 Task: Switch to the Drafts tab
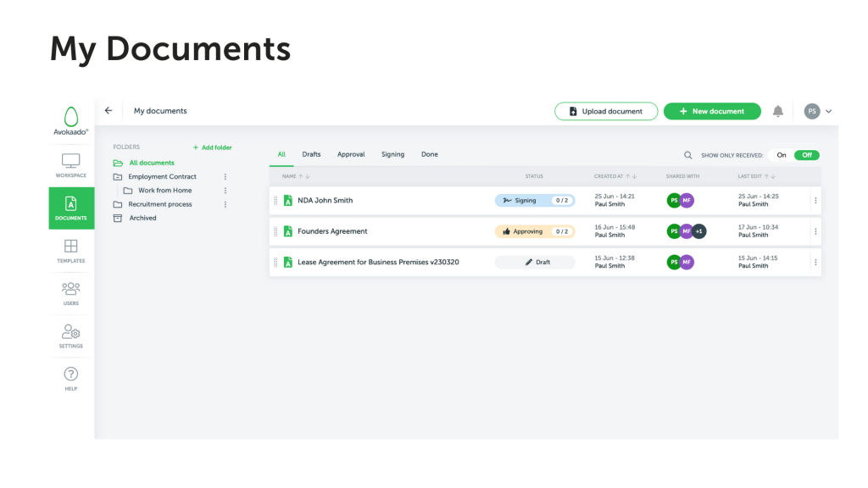click(311, 154)
